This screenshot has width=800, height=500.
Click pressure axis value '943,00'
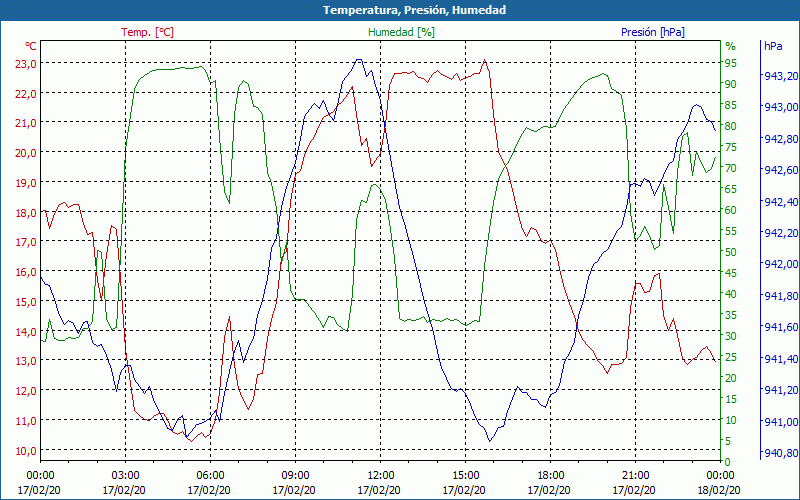click(781, 107)
